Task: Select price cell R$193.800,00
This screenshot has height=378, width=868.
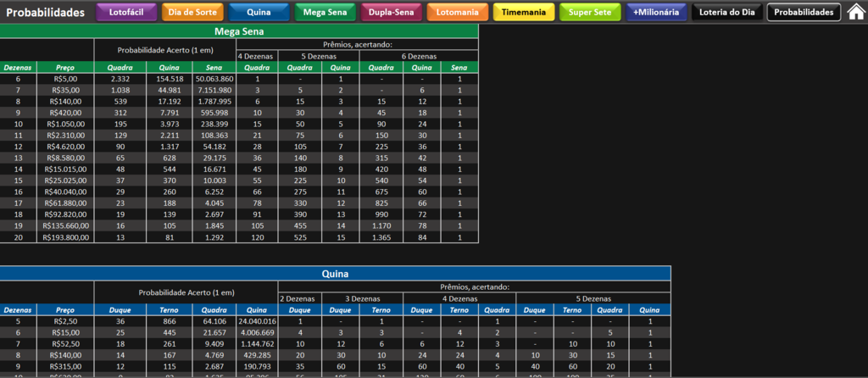Action: 66,236
